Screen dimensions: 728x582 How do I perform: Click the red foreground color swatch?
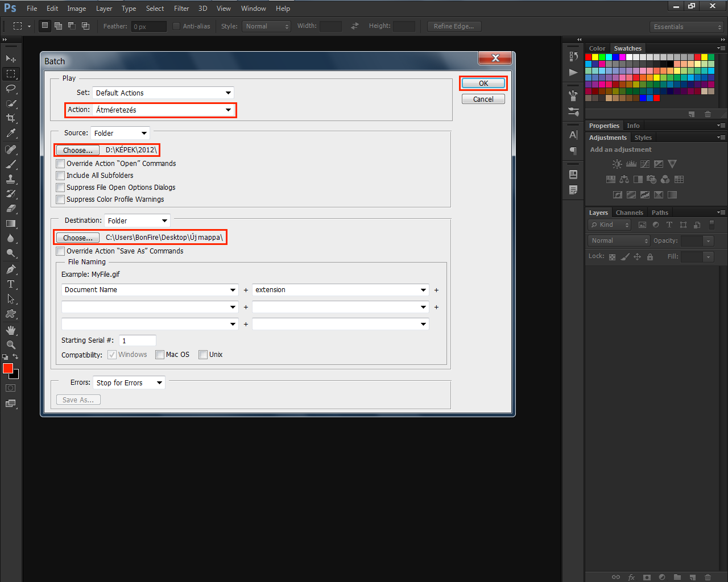tap(7, 368)
